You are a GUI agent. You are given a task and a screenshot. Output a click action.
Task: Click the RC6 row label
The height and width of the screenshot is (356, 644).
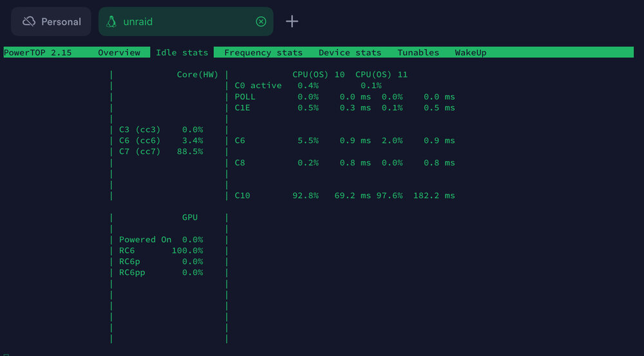(x=127, y=250)
